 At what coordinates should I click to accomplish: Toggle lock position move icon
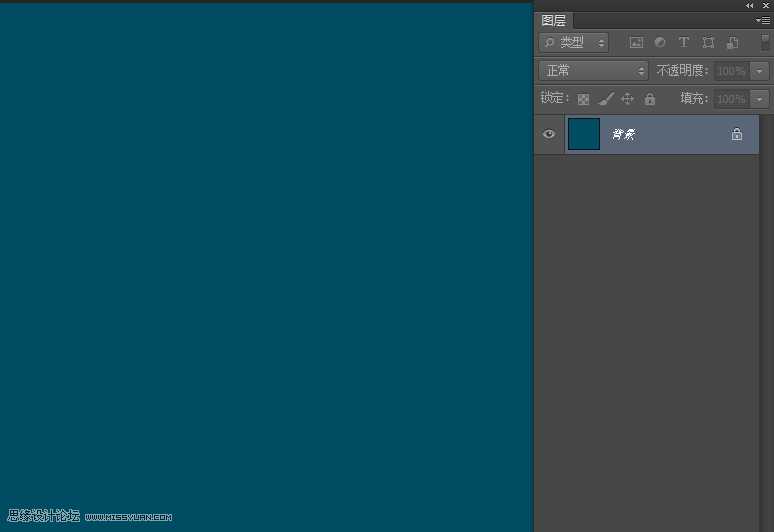628,99
